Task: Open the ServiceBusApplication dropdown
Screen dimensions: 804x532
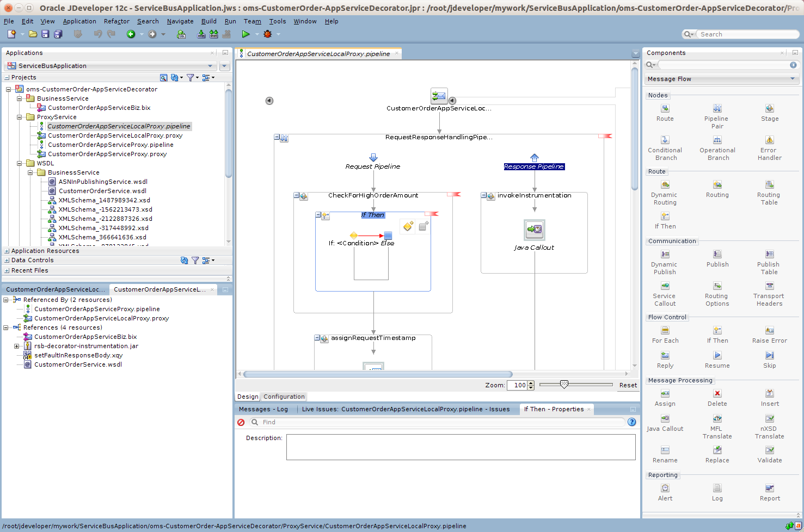Action: pyautogui.click(x=210, y=66)
